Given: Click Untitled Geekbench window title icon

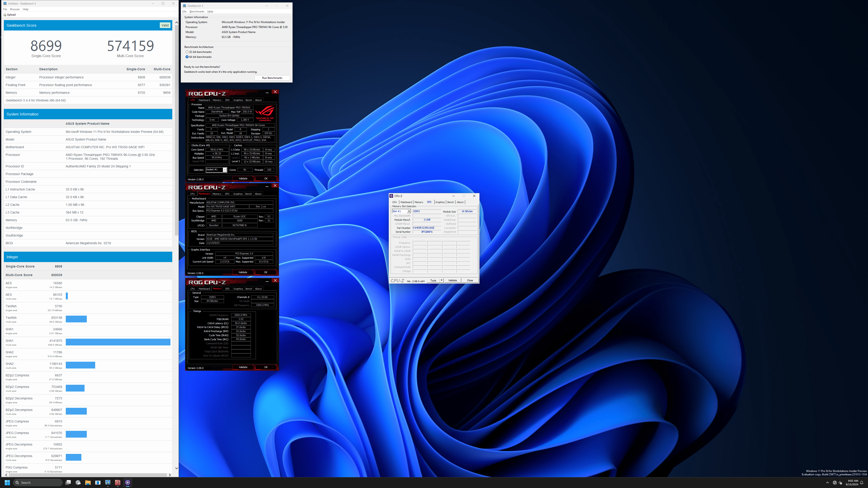Looking at the screenshot, I should (x=5, y=3).
